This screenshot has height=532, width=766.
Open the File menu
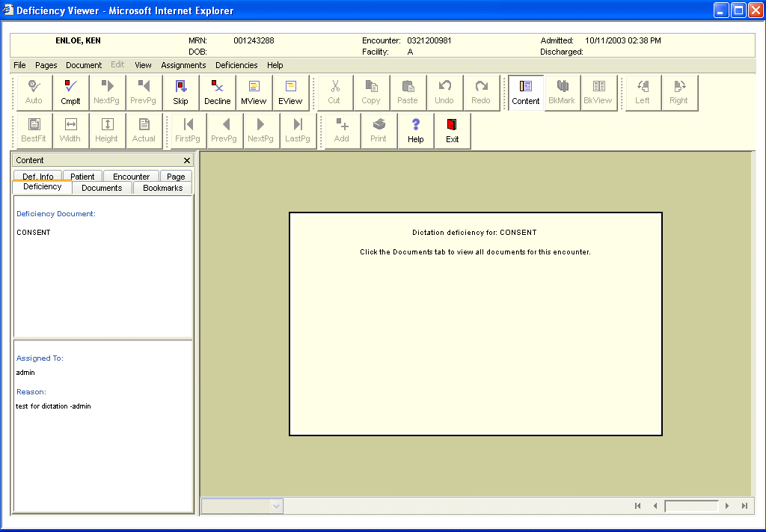pyautogui.click(x=19, y=65)
